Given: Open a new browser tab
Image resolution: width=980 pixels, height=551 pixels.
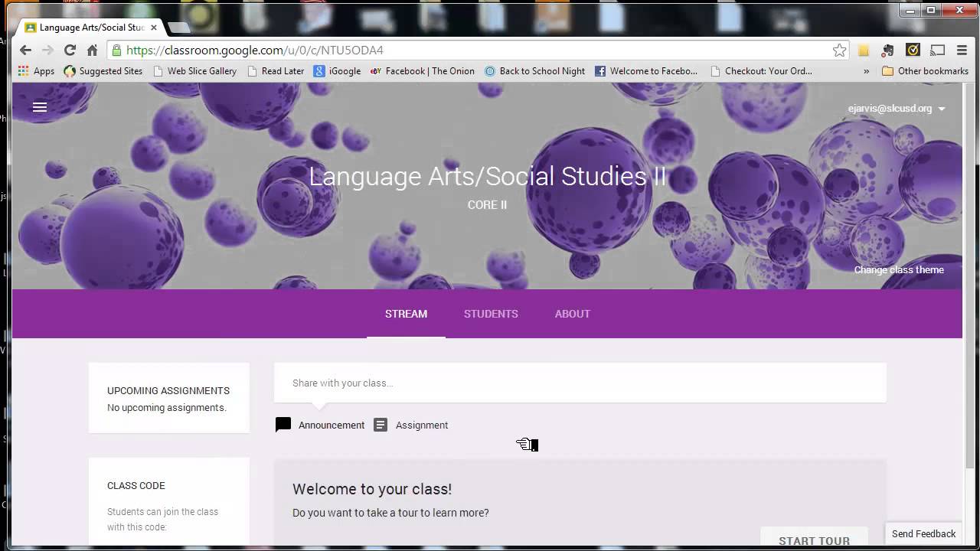Looking at the screenshot, I should pyautogui.click(x=179, y=28).
